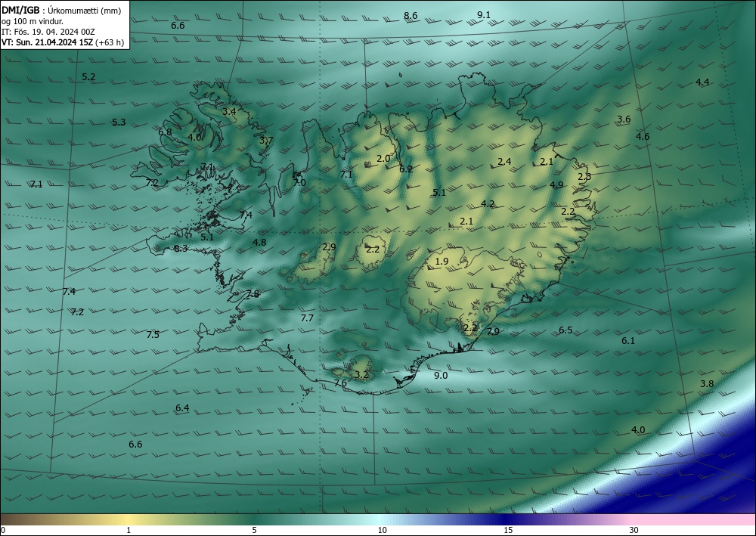Click the 5.1 value in the northern highlands

coord(439,192)
